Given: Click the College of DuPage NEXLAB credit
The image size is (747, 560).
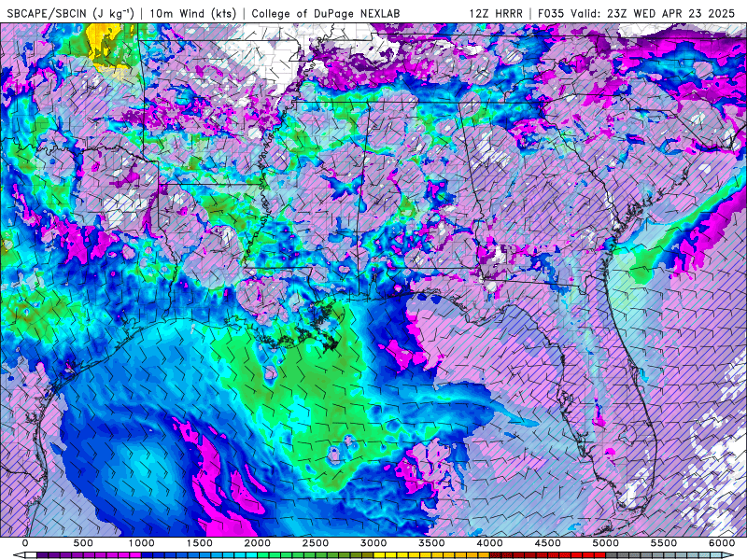Looking at the screenshot, I should coord(325,13).
